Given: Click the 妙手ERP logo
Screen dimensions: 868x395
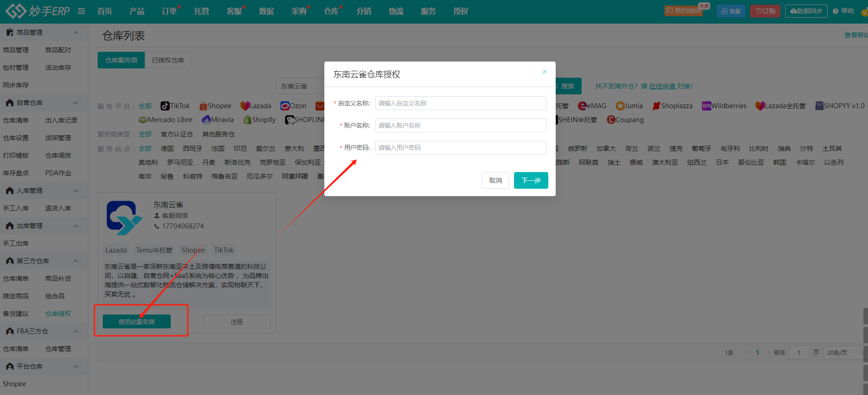Looking at the screenshot, I should (x=37, y=11).
